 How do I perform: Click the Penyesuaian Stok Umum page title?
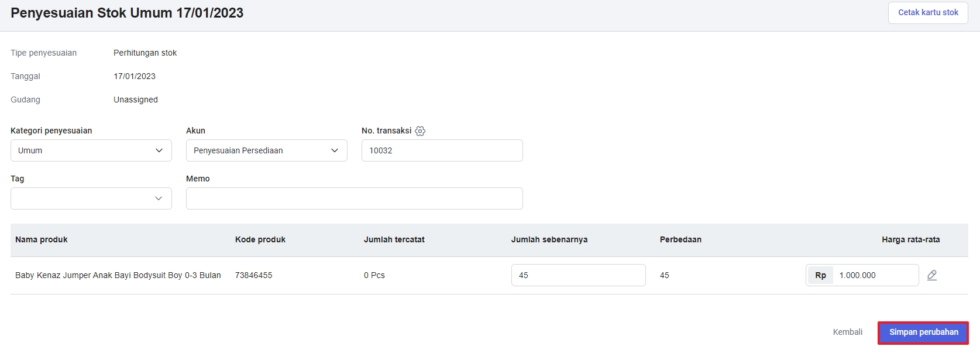coord(127,13)
